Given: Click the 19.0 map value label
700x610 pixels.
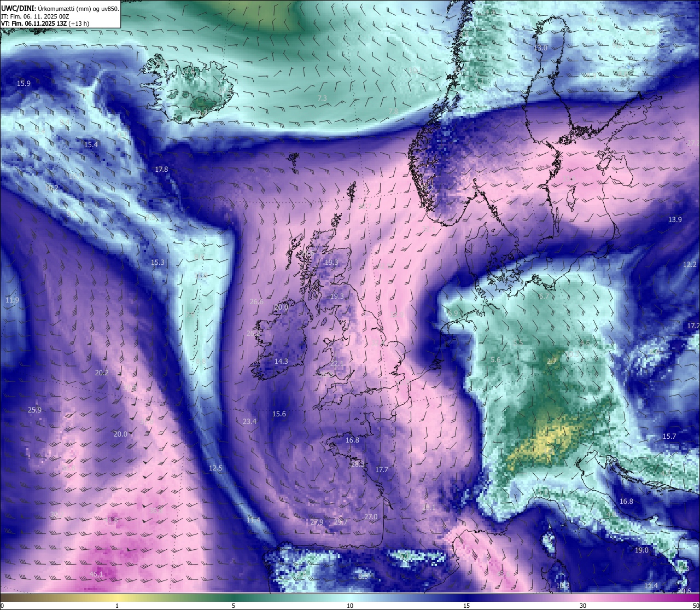Looking at the screenshot, I should 641,550.
